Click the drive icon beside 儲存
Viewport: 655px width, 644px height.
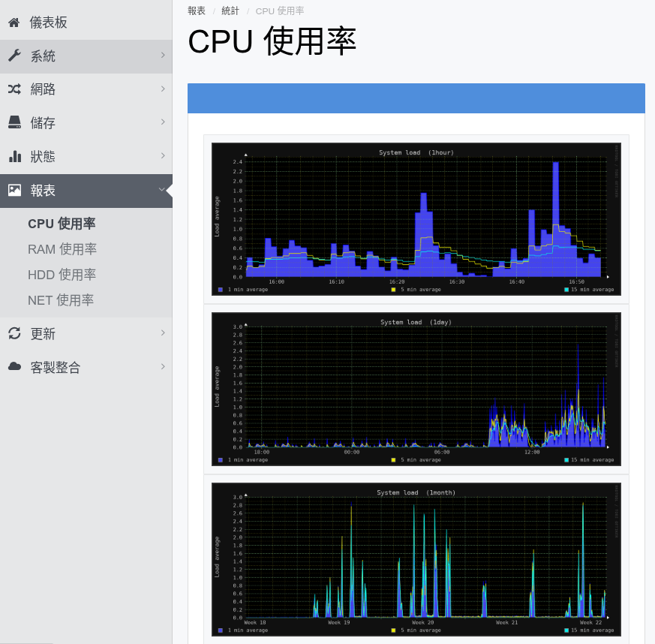click(14, 122)
